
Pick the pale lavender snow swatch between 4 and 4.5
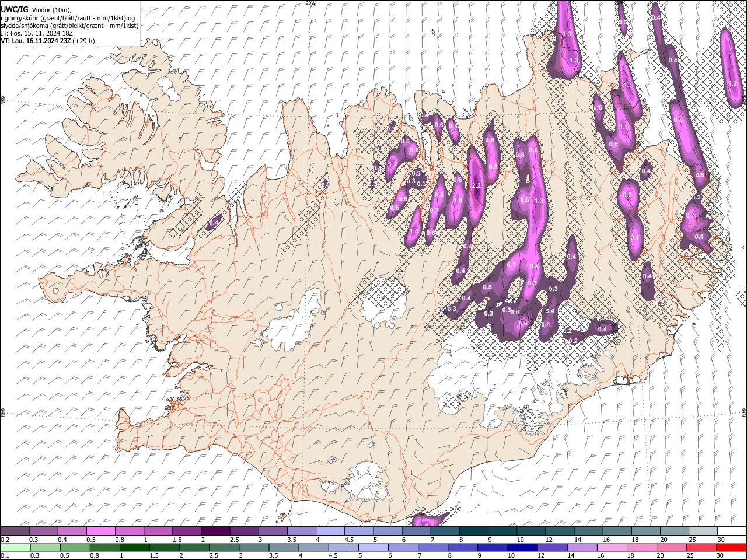pyautogui.click(x=330, y=531)
